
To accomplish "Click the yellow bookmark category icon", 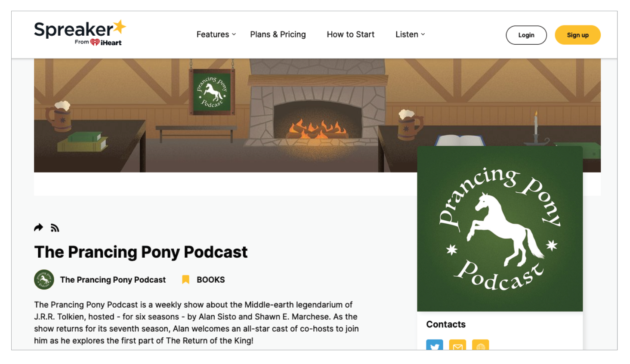I will [x=185, y=280].
